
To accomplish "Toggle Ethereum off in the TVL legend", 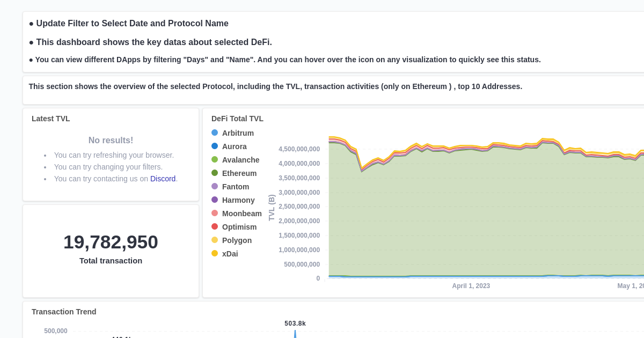I will coord(215,173).
